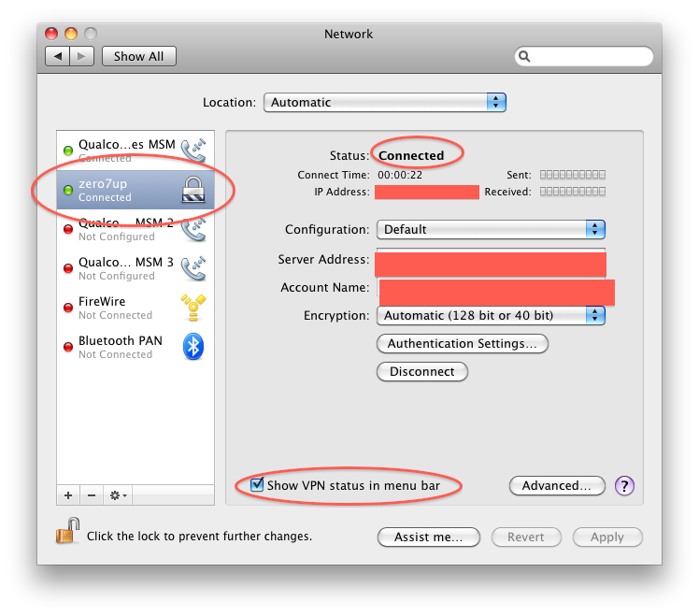
Task: Click the yellow FireWire icon
Action: click(193, 308)
